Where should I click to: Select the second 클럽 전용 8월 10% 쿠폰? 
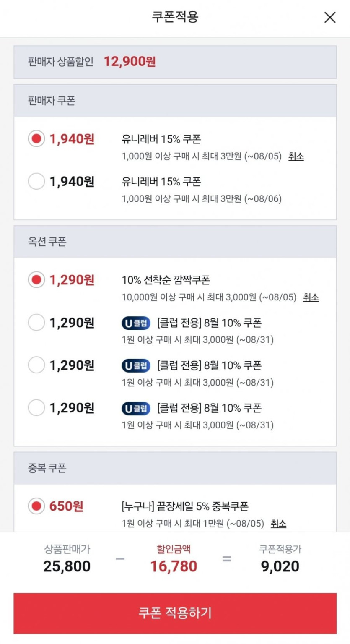pos(36,365)
